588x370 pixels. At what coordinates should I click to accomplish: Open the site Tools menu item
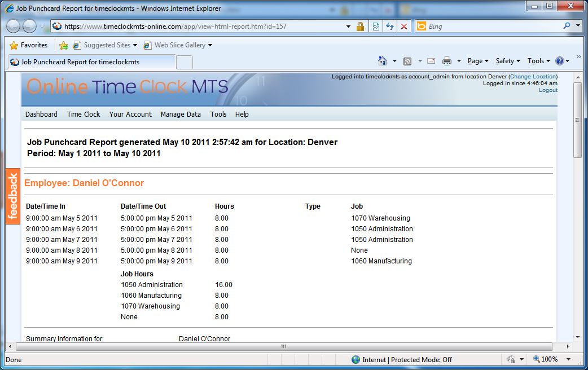click(218, 114)
